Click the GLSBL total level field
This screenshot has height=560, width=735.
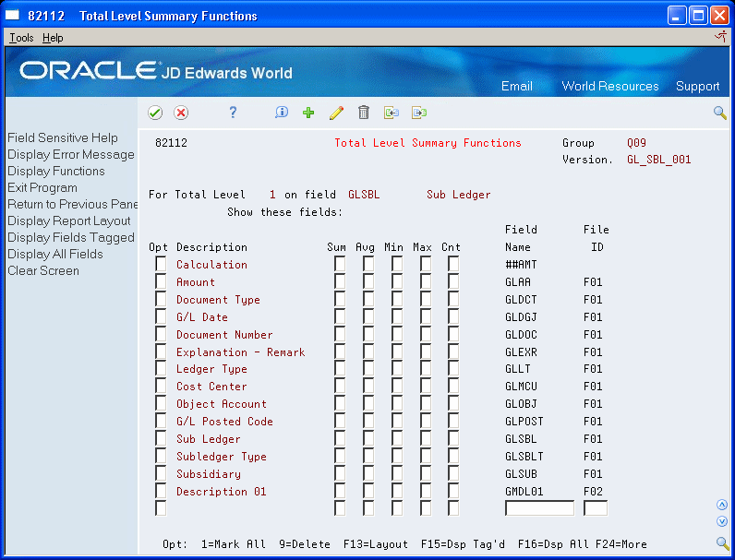tap(364, 195)
